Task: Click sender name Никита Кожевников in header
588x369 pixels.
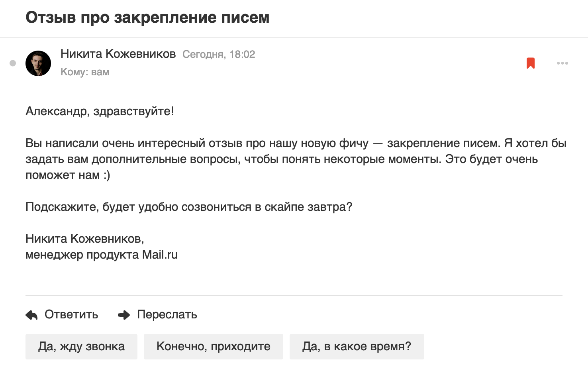Action: 118,54
